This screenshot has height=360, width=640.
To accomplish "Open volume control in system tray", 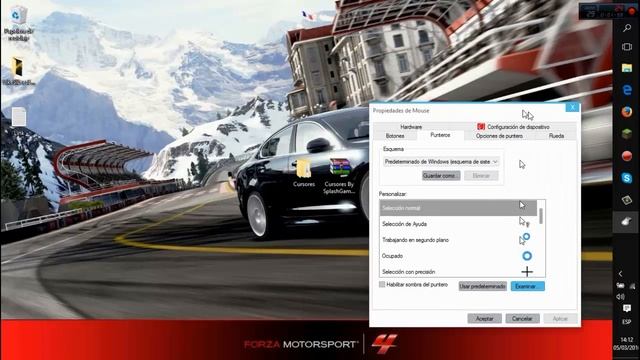I will point(620,296).
